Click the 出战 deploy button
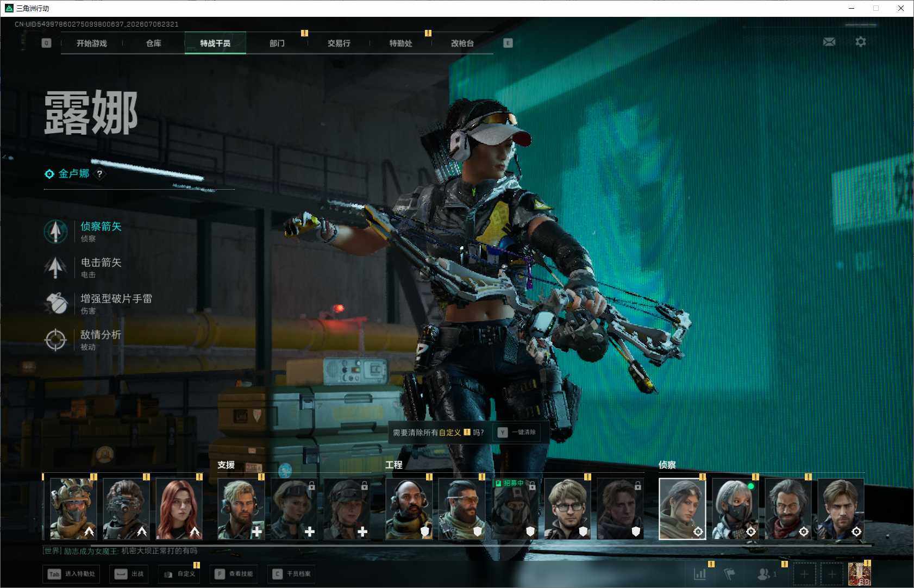The image size is (914, 588). tap(129, 574)
